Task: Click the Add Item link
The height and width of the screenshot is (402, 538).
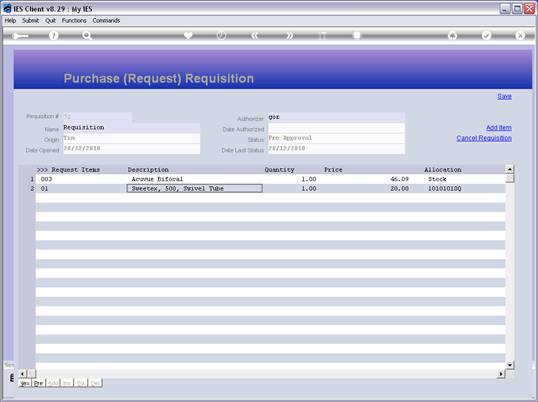Action: point(499,128)
